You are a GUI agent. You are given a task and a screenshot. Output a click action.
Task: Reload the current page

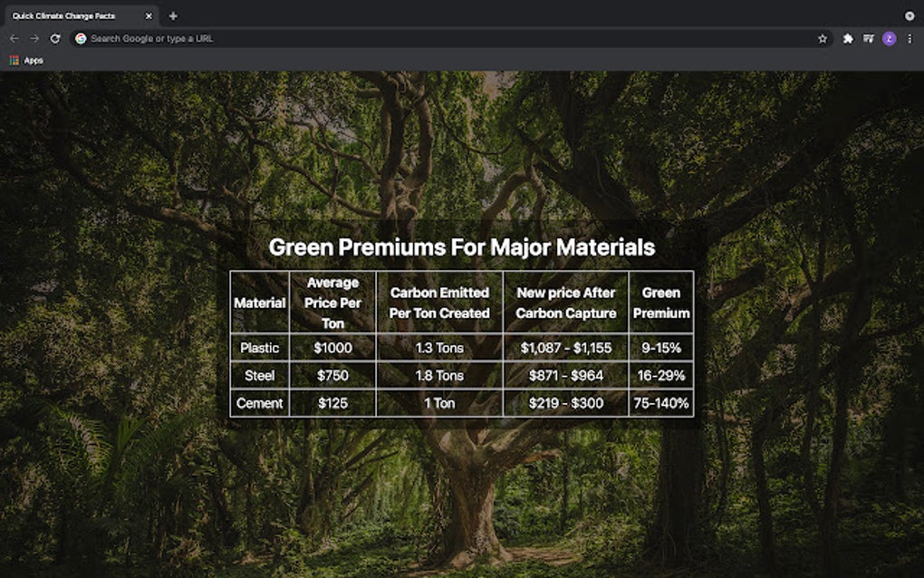pos(56,39)
